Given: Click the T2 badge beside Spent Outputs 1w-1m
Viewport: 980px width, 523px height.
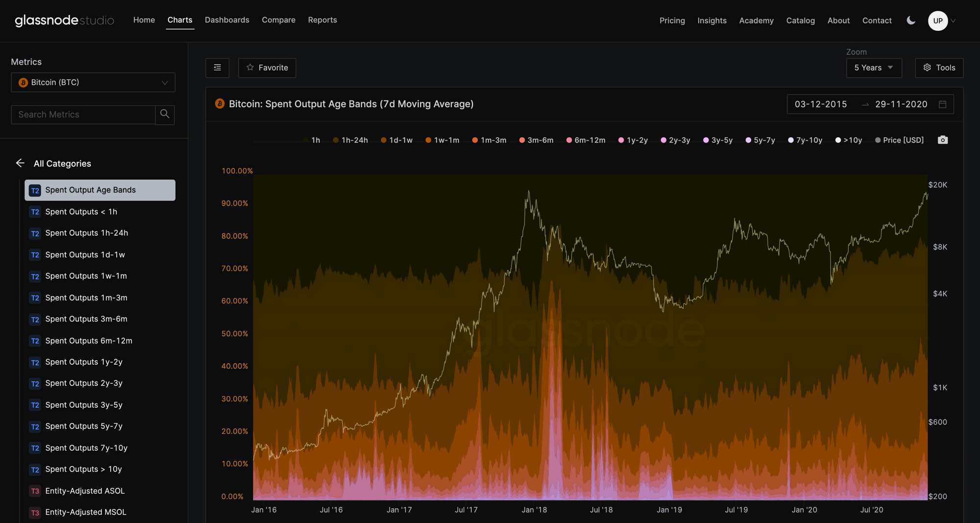Looking at the screenshot, I should pyautogui.click(x=35, y=276).
